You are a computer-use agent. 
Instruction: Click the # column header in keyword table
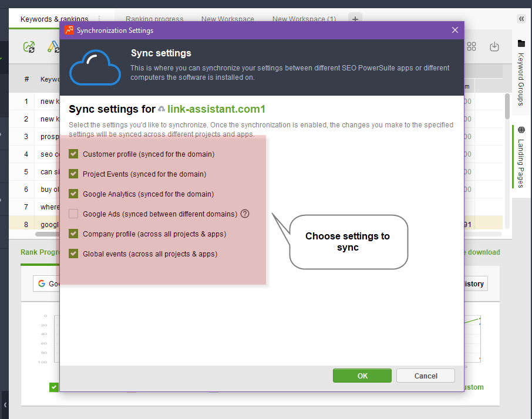coord(26,79)
